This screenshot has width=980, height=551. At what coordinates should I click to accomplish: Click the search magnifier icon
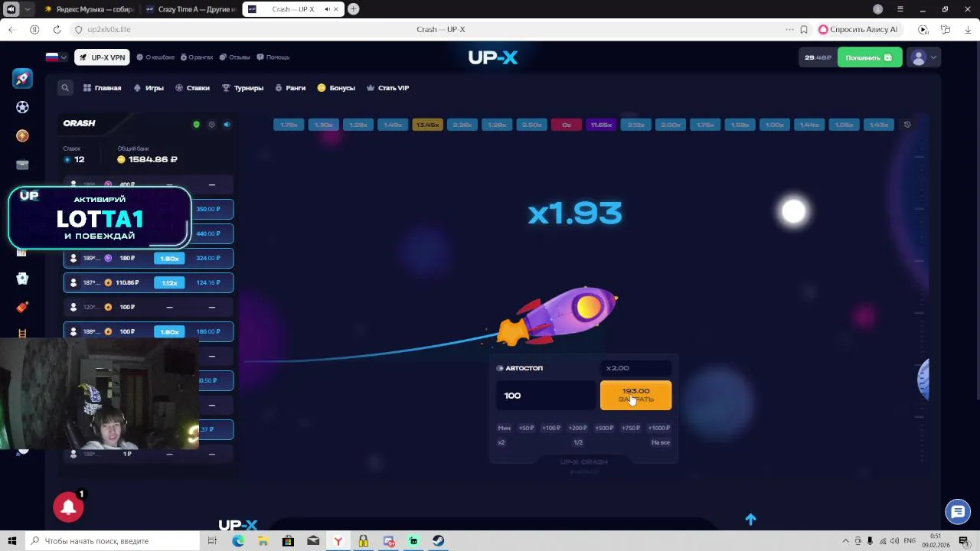65,88
